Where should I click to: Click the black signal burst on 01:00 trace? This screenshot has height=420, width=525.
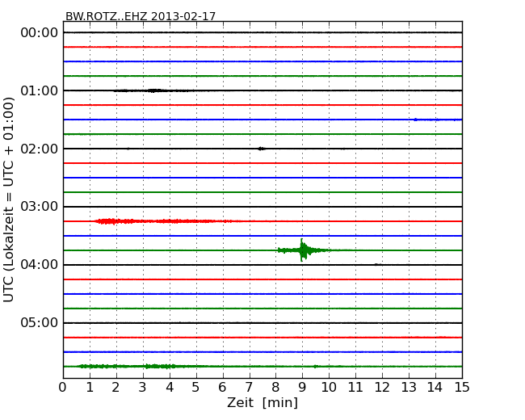[153, 90]
